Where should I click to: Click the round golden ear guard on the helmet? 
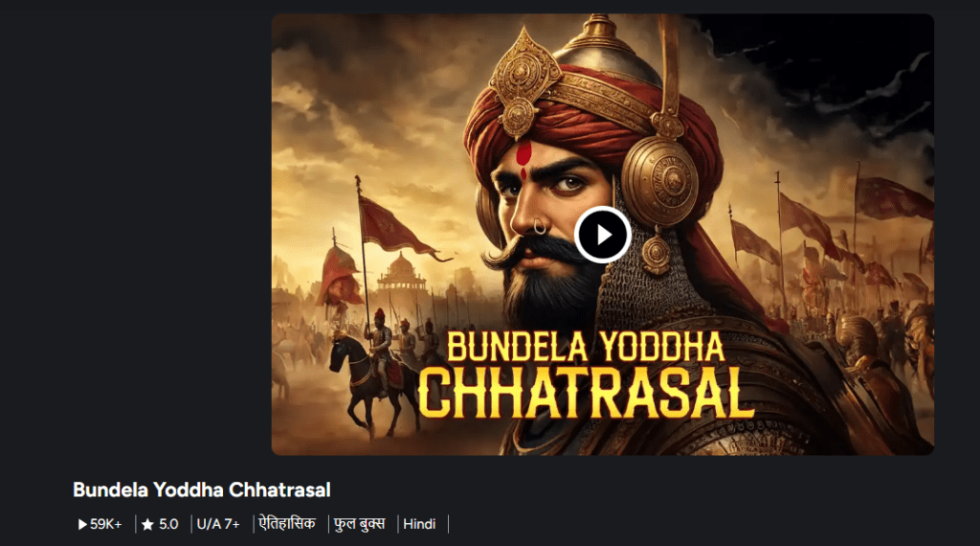(659, 181)
